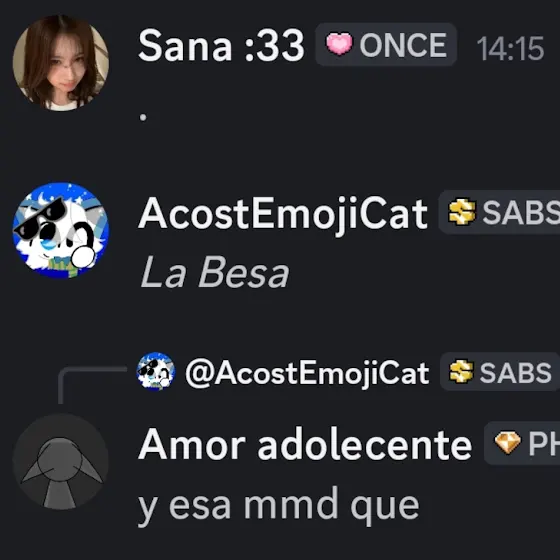
Task: Select the italic La Besa message
Action: coord(215,272)
